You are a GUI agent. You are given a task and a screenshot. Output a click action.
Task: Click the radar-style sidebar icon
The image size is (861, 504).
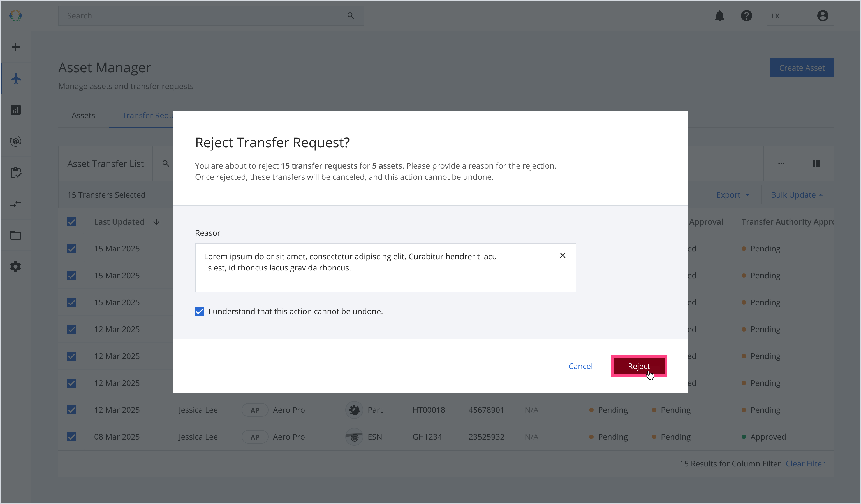coord(16,141)
